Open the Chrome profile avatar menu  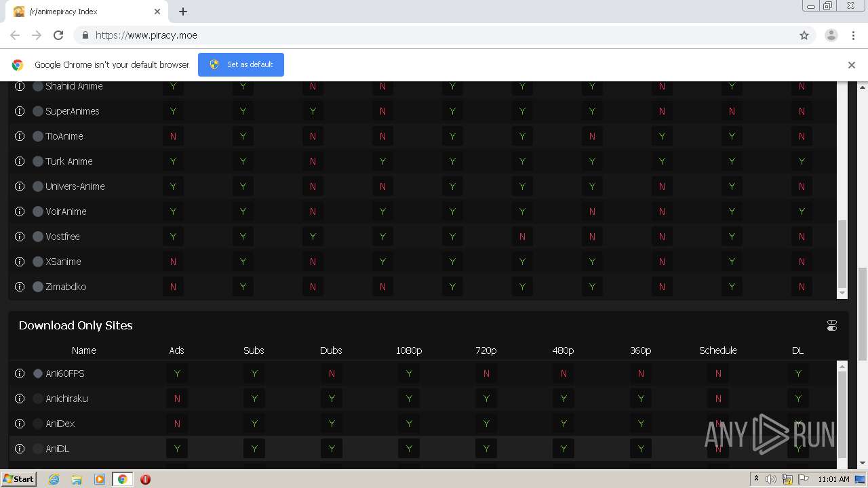(x=831, y=35)
